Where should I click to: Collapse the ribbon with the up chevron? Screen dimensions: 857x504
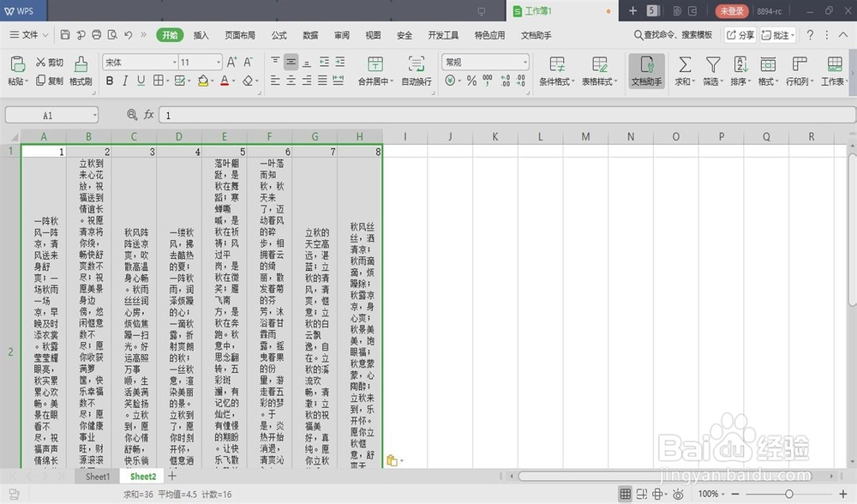(x=843, y=35)
